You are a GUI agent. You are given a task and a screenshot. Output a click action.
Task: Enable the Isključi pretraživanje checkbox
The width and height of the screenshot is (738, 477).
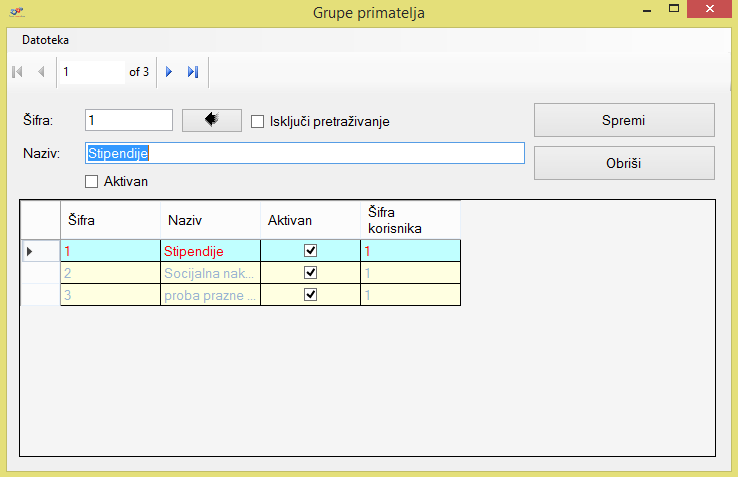[x=257, y=122]
